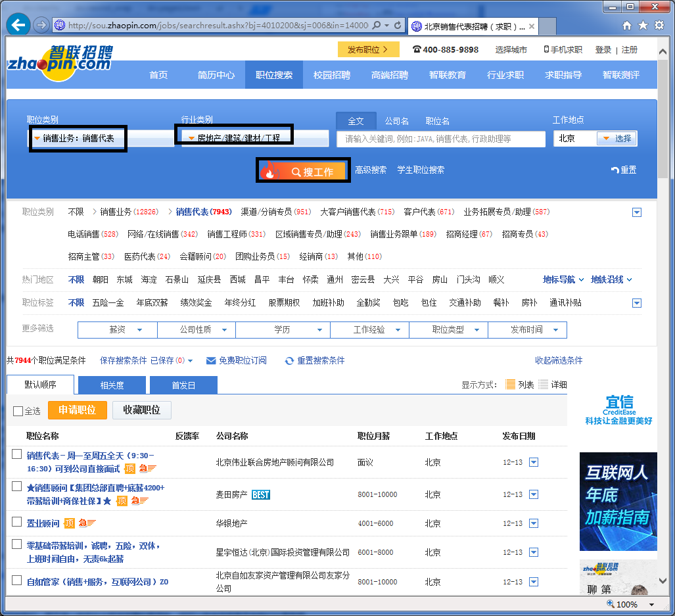The height and width of the screenshot is (616, 675).
Task: Check the box for ★销售顾问 job
Action: (x=17, y=486)
